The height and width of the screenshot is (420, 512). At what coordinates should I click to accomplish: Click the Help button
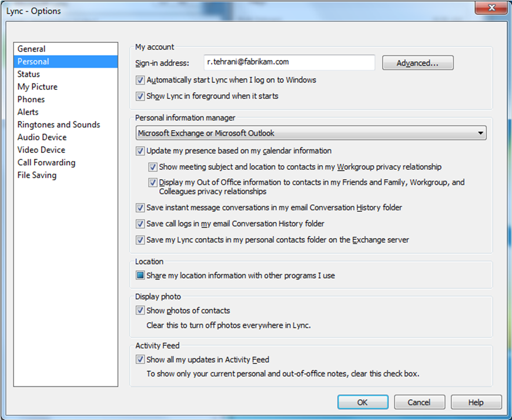pyautogui.click(x=476, y=402)
